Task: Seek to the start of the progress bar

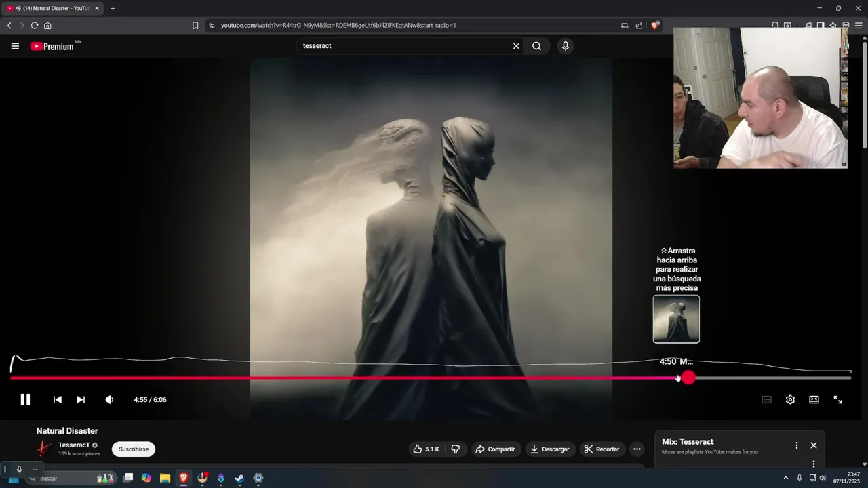Action: pyautogui.click(x=12, y=378)
